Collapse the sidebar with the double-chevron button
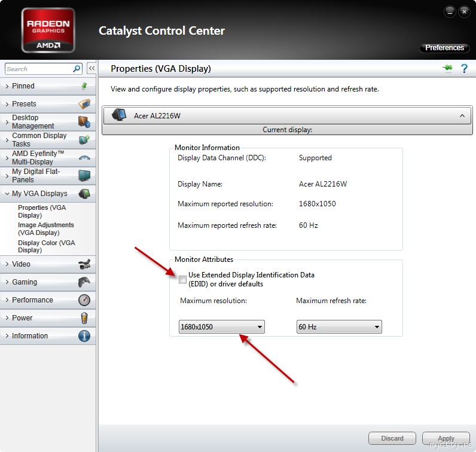476x452 pixels. [91, 68]
